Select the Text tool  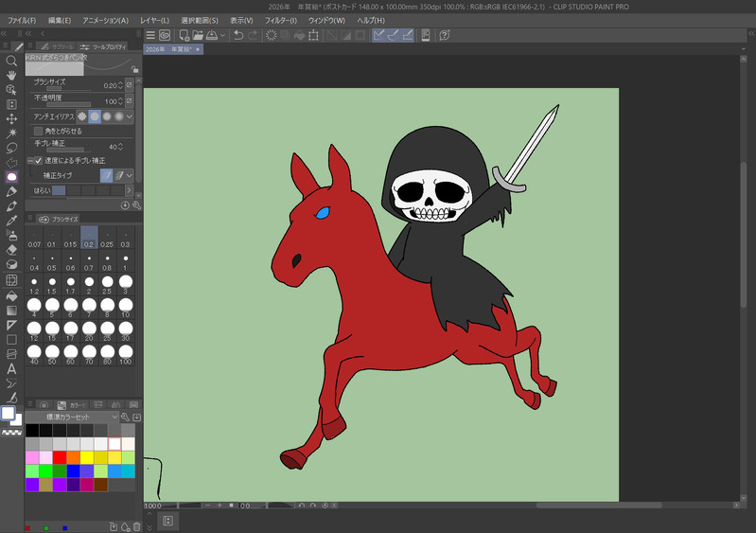coord(11,368)
